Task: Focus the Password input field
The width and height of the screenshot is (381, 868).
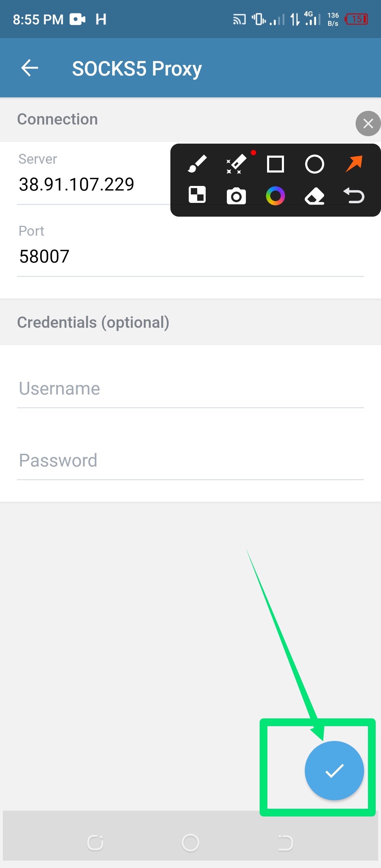Action: tap(190, 460)
